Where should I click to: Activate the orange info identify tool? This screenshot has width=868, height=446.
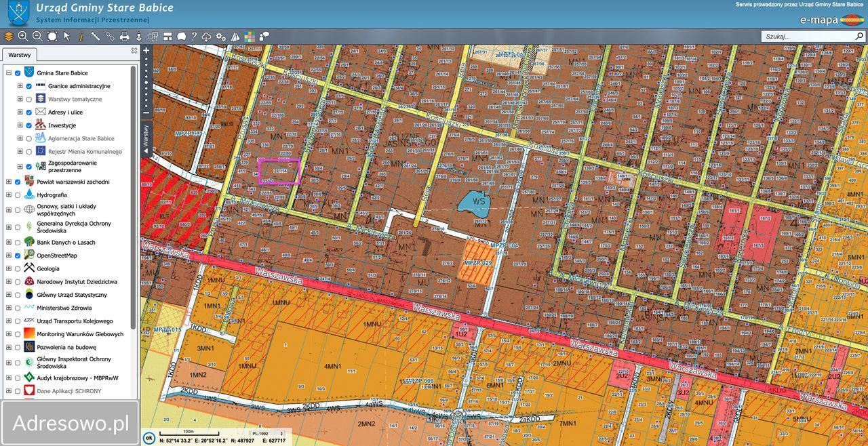point(81,37)
